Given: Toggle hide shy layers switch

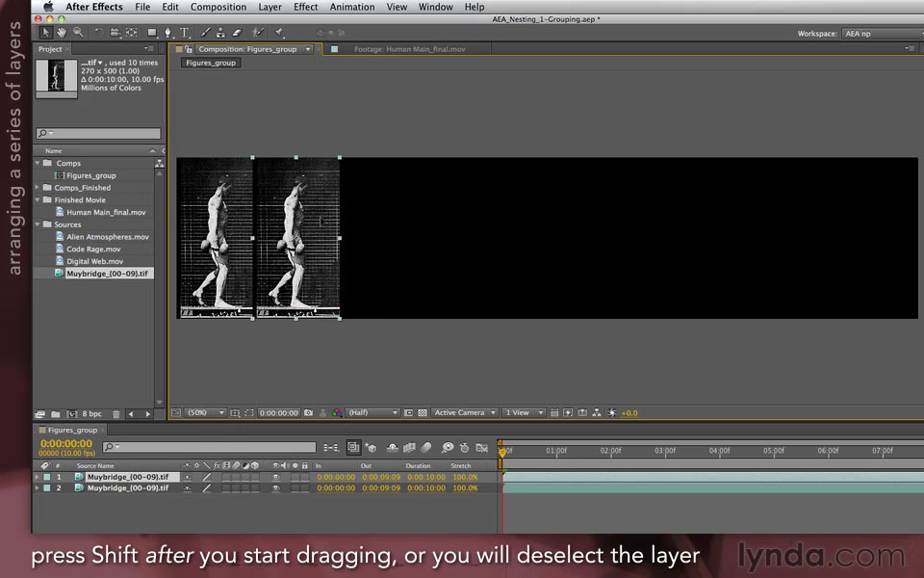Looking at the screenshot, I should (392, 448).
